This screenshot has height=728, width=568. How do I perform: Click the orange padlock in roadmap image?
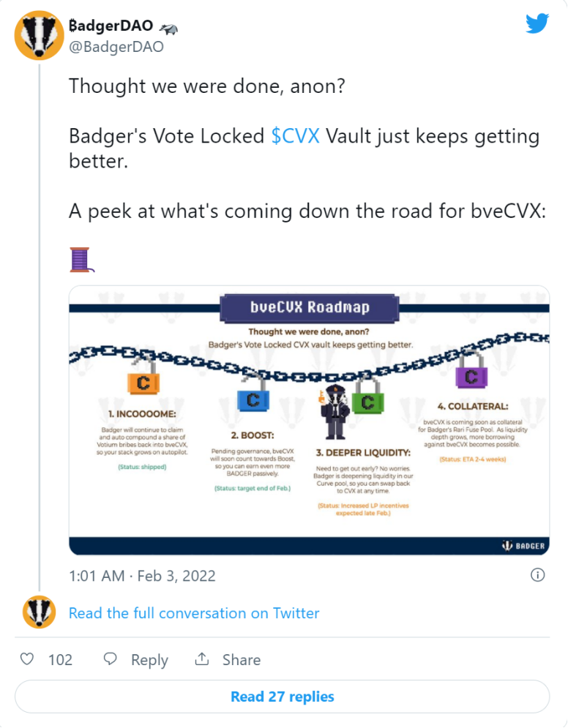143,377
